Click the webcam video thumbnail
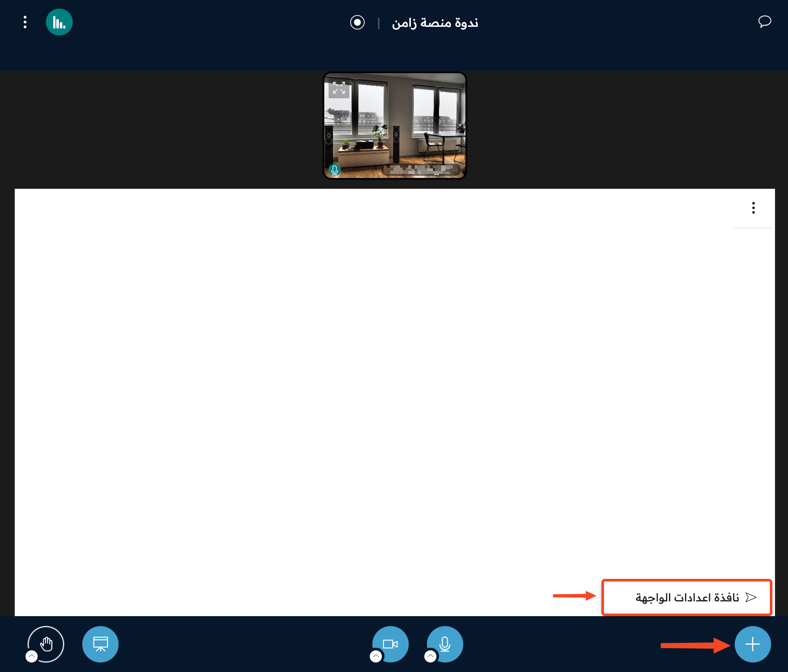This screenshot has height=672, width=788. pos(394,126)
